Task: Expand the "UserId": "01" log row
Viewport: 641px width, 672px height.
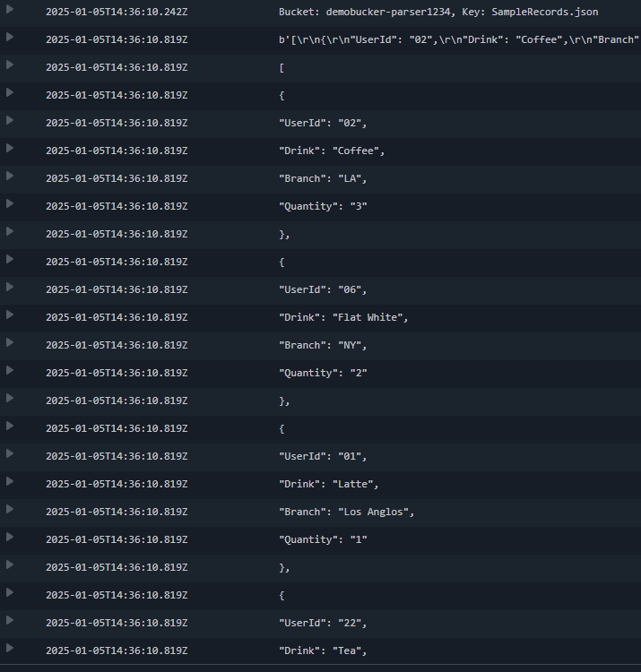Action: (10, 454)
